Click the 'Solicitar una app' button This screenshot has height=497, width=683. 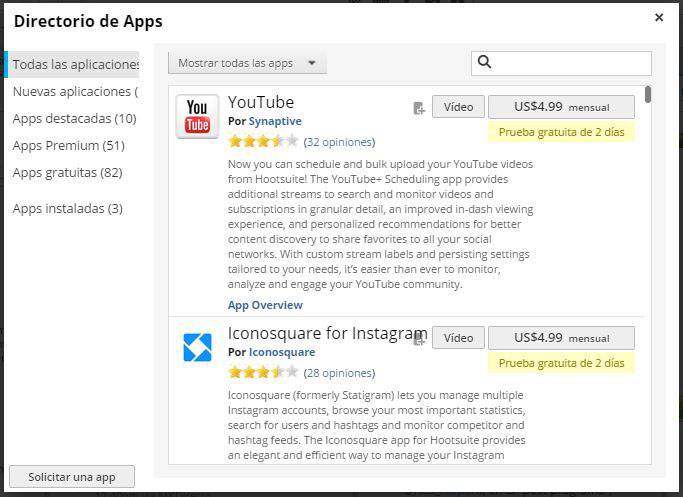pyautogui.click(x=72, y=477)
